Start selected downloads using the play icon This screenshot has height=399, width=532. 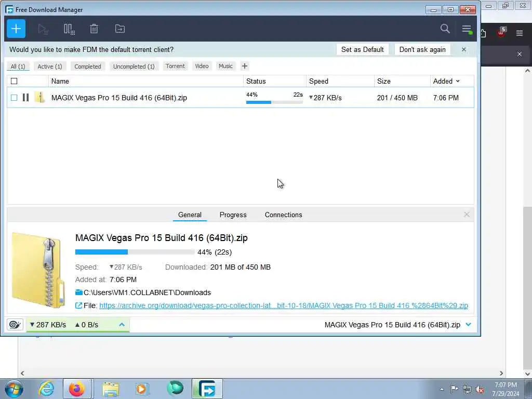pyautogui.click(x=43, y=29)
